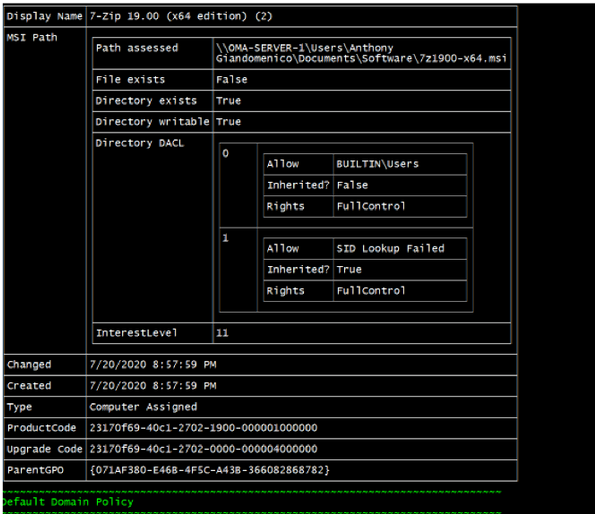This screenshot has width=601, height=523.
Task: Click the Created timestamp value
Action: coord(154,386)
